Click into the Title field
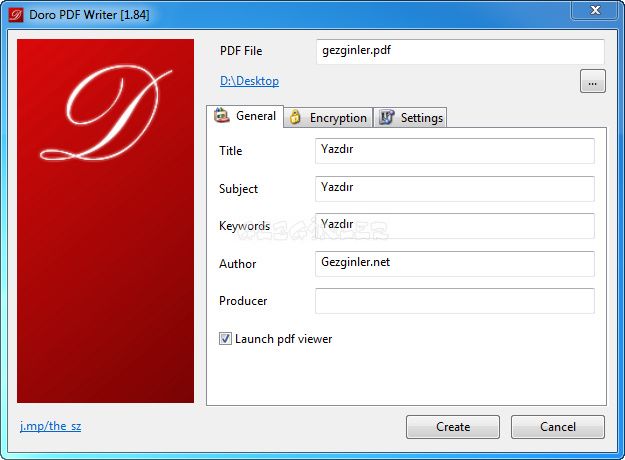 [x=455, y=151]
